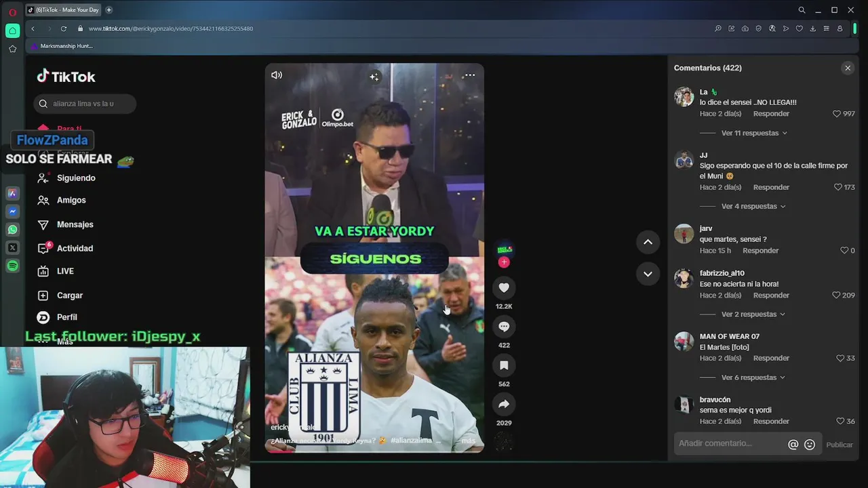Go to previous video with up arrow
This screenshot has height=488, width=868.
coord(648,242)
